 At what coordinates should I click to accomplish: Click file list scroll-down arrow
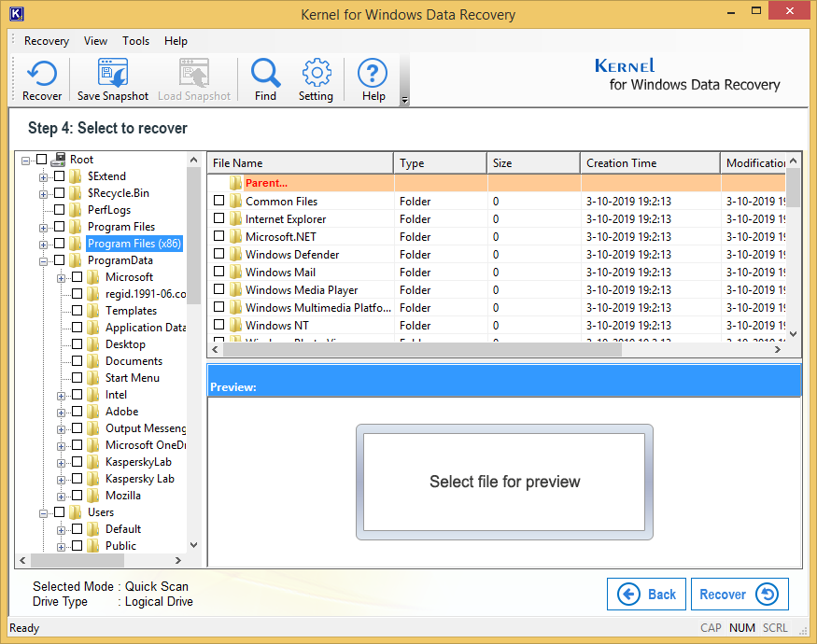pos(793,334)
